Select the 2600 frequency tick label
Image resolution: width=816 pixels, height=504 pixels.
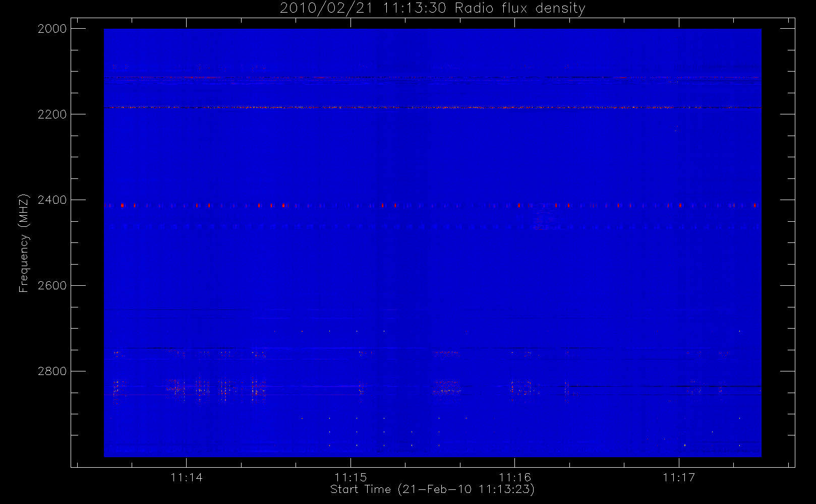point(52,286)
